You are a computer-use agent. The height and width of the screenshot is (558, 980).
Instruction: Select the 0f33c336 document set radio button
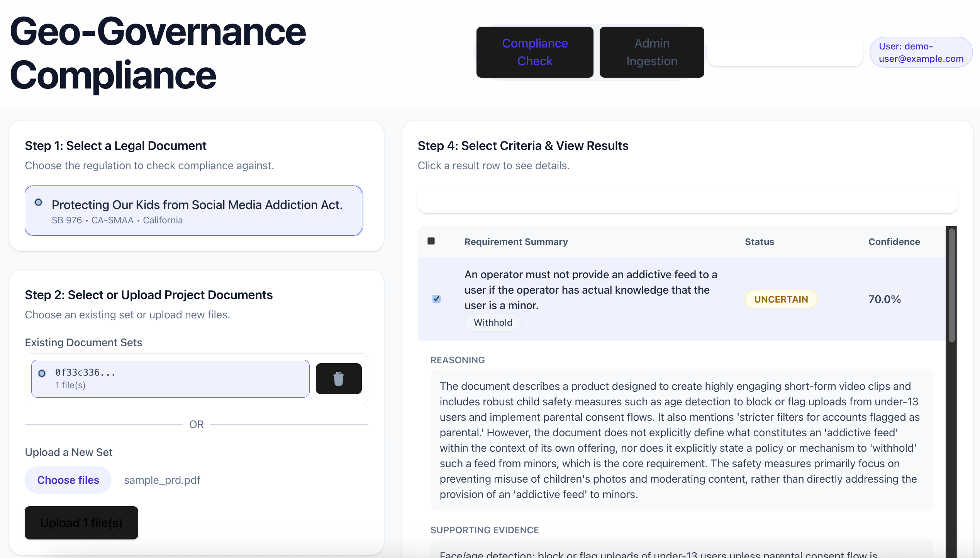(x=42, y=373)
